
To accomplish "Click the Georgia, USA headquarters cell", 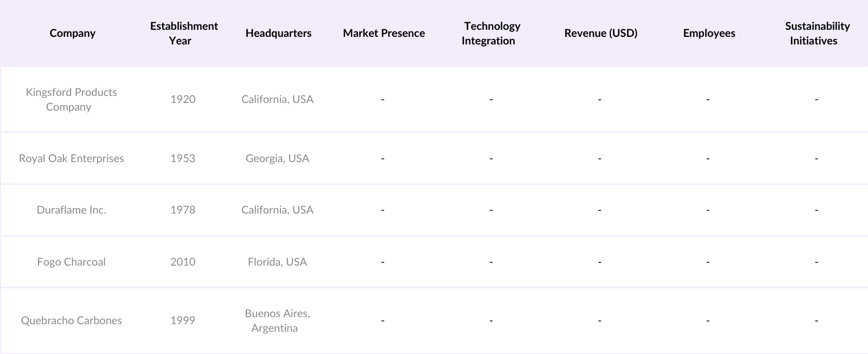I will [277, 158].
